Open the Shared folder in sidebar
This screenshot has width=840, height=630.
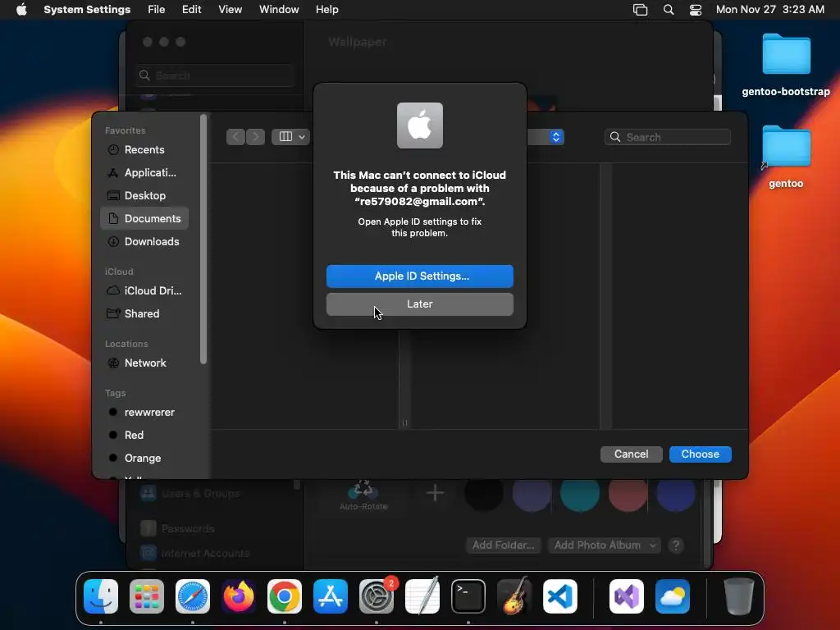[144, 314]
